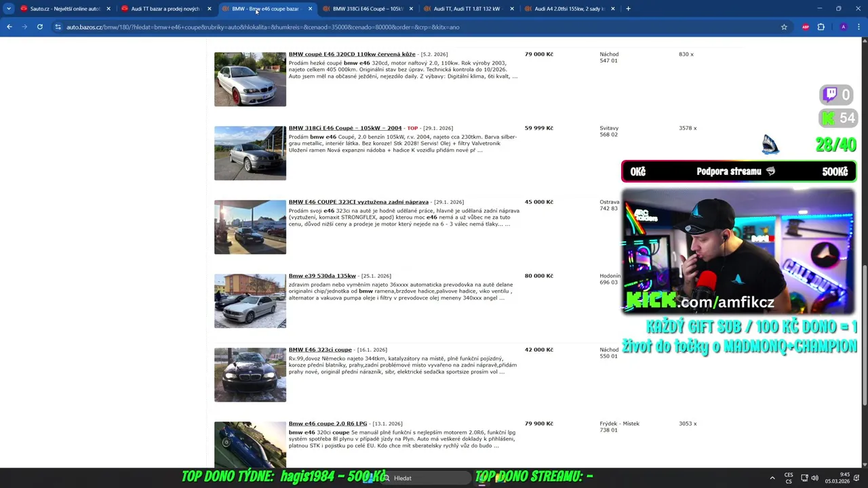The width and height of the screenshot is (868, 488).
Task: Click location Náchod 547 01
Action: pyautogui.click(x=609, y=58)
